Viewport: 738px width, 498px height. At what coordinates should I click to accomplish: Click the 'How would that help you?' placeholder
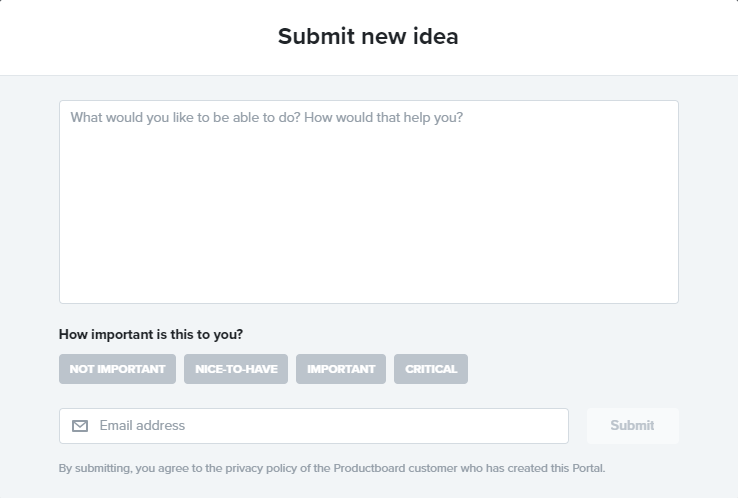384,117
